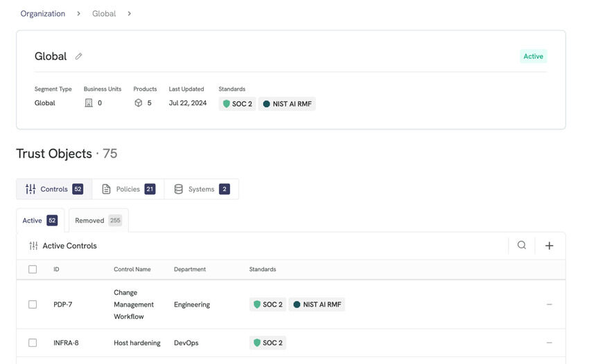This screenshot has height=364, width=589.
Task: Go to Organization breadcrumb link
Action: (x=43, y=14)
